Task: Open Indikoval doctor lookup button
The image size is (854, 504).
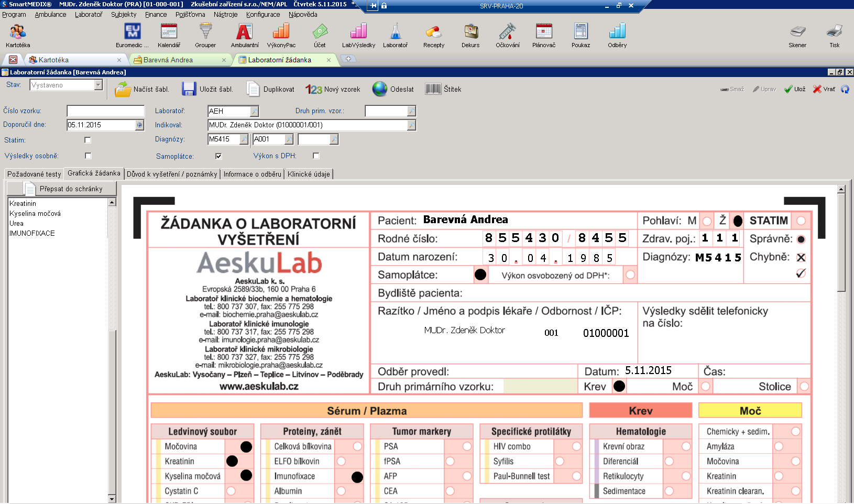Action: tap(411, 125)
